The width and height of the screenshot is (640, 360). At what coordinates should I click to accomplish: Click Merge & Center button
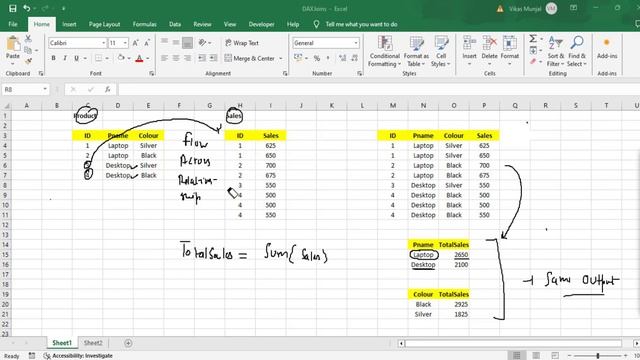pyautogui.click(x=250, y=58)
